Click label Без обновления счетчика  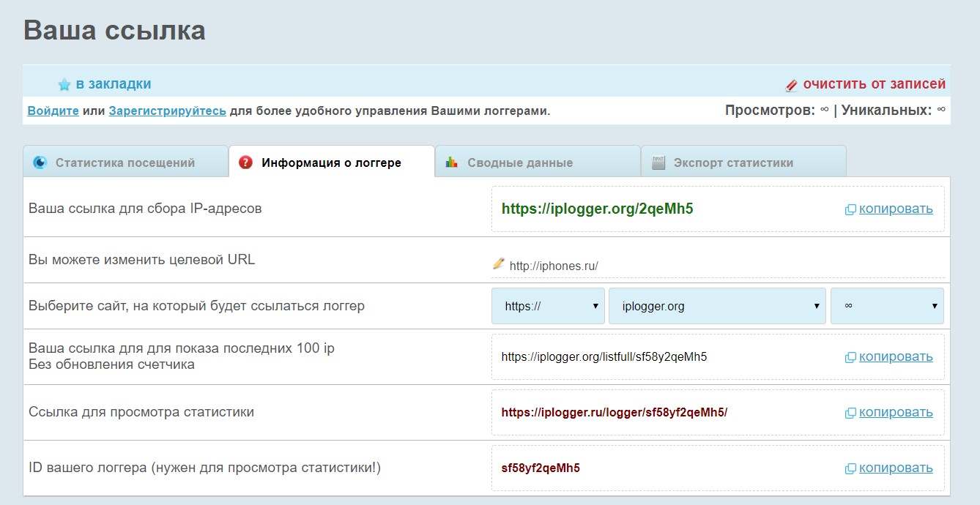tap(111, 364)
